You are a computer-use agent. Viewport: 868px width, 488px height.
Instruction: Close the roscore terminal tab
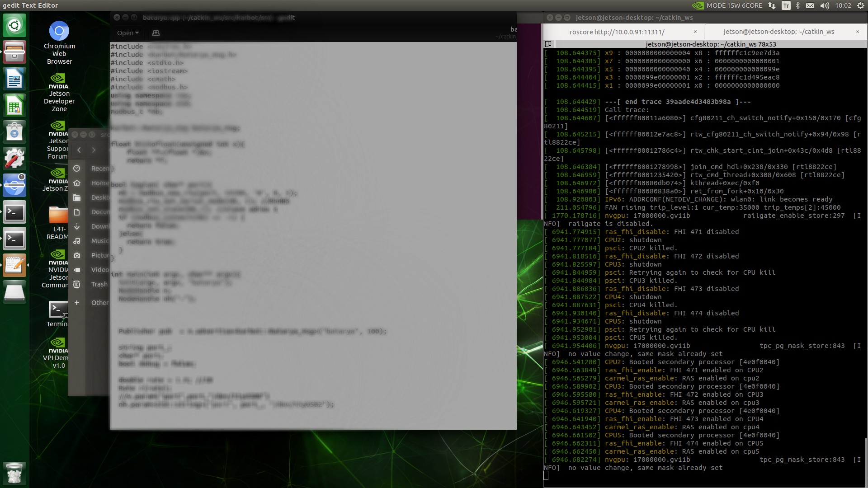[x=695, y=32]
